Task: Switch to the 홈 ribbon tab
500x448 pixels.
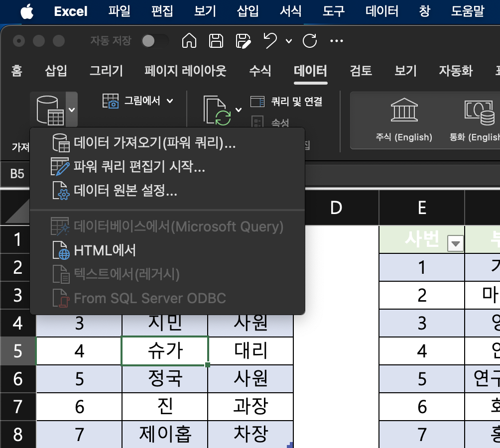Action: pyautogui.click(x=16, y=71)
